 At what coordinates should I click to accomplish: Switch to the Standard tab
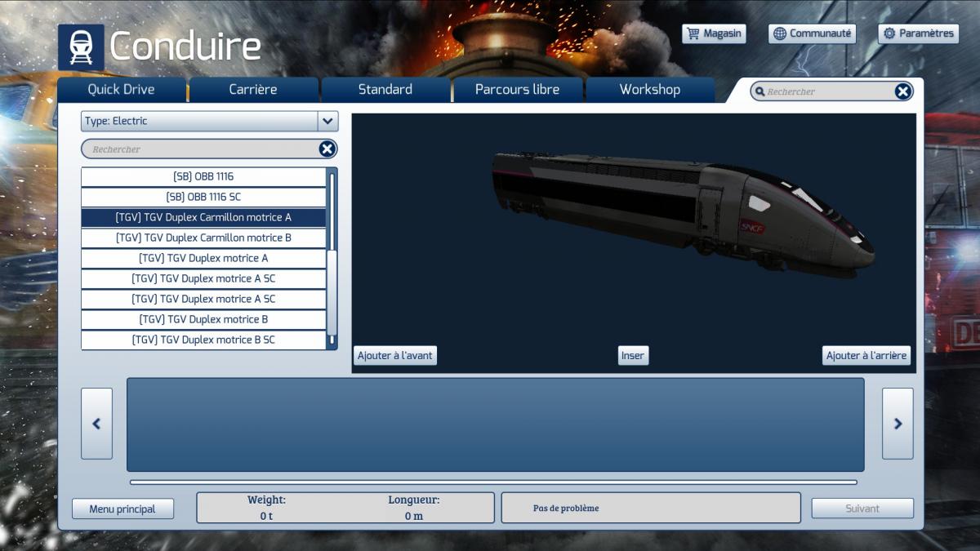tap(385, 90)
